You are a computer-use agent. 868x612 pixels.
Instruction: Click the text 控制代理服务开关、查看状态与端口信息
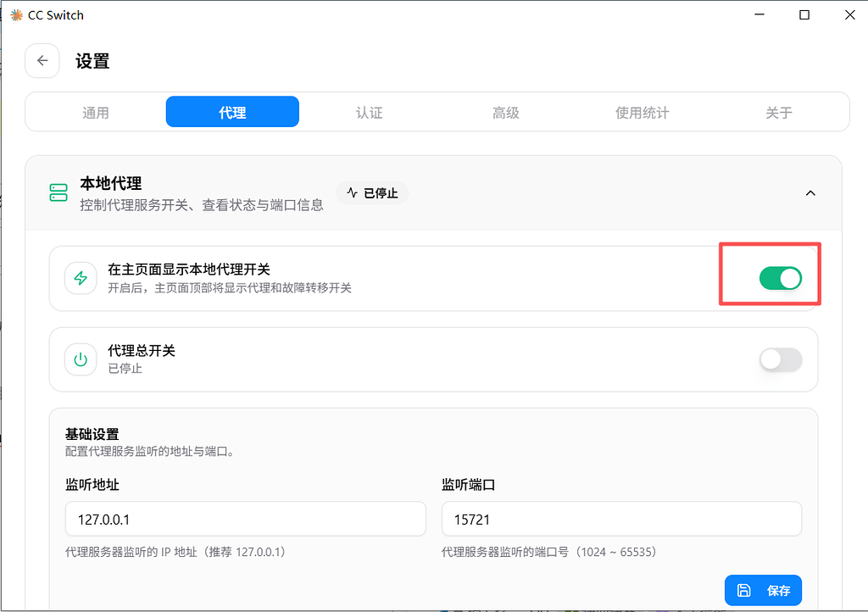pos(202,205)
